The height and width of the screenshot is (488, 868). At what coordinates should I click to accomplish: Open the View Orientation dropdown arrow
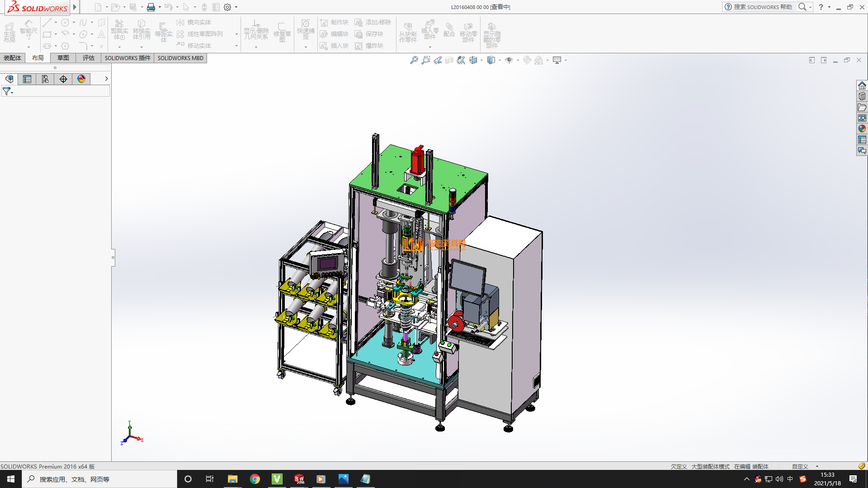click(481, 60)
